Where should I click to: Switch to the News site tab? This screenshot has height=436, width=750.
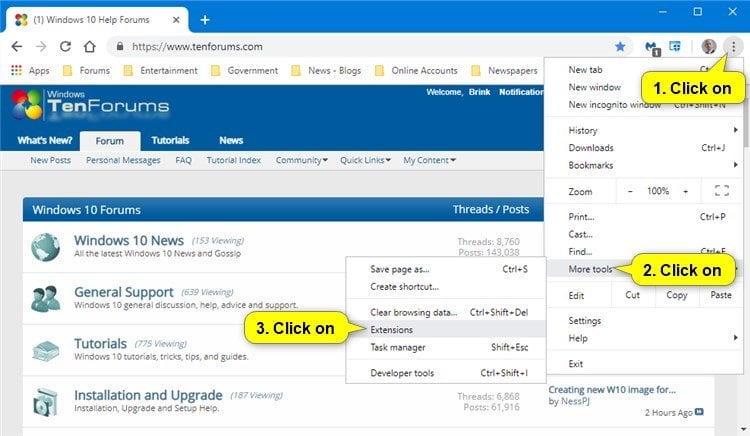[231, 141]
